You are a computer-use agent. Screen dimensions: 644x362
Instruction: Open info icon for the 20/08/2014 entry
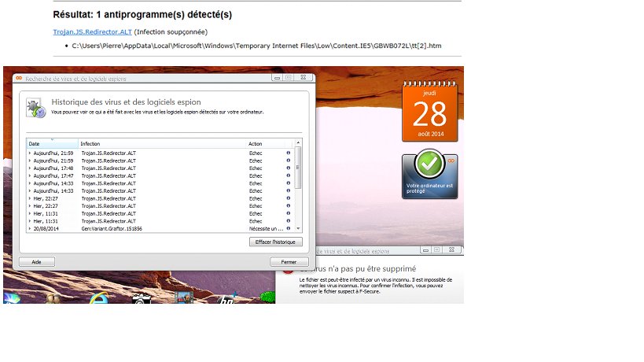point(289,228)
